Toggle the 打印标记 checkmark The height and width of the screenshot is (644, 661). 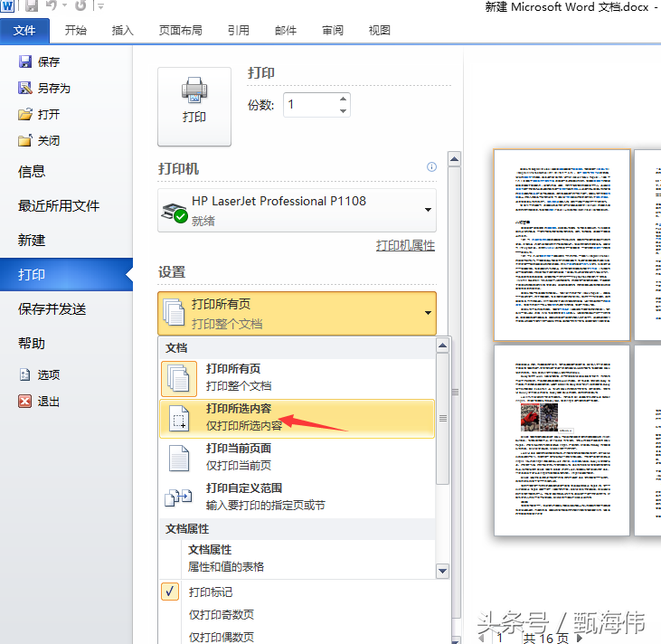pos(170,592)
